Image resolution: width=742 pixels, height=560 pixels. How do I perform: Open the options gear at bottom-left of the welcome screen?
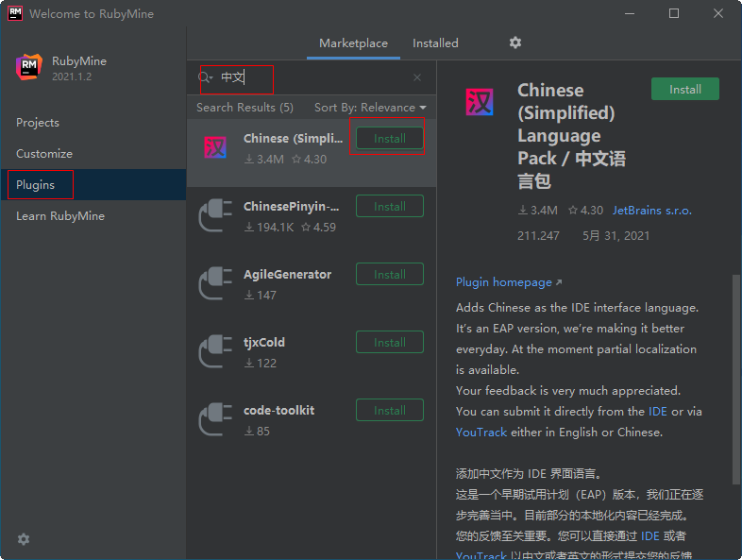coord(24,538)
